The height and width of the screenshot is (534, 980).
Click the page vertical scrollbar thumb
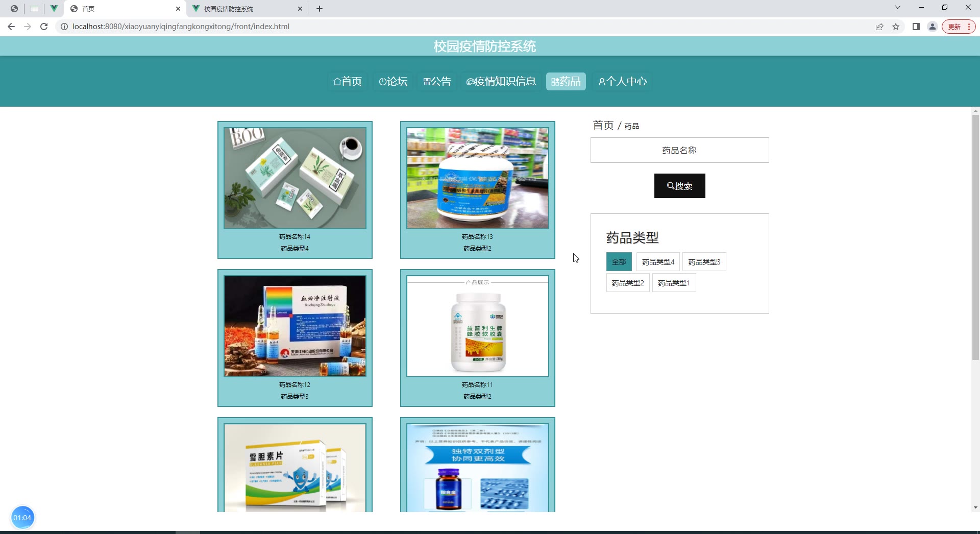(975, 237)
